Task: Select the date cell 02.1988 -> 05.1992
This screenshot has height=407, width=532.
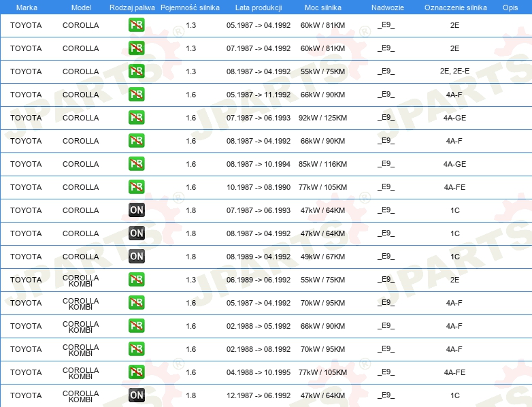Action: (x=259, y=326)
